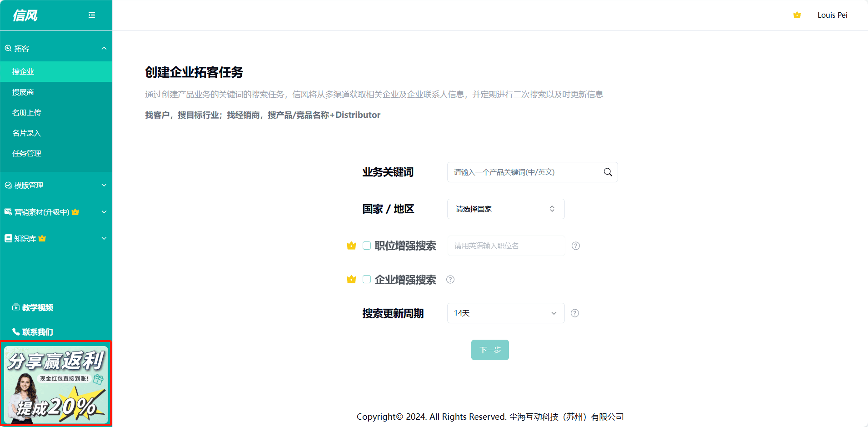Click the 国家 / 地区 label
This screenshot has height=427, width=868.
[388, 209]
